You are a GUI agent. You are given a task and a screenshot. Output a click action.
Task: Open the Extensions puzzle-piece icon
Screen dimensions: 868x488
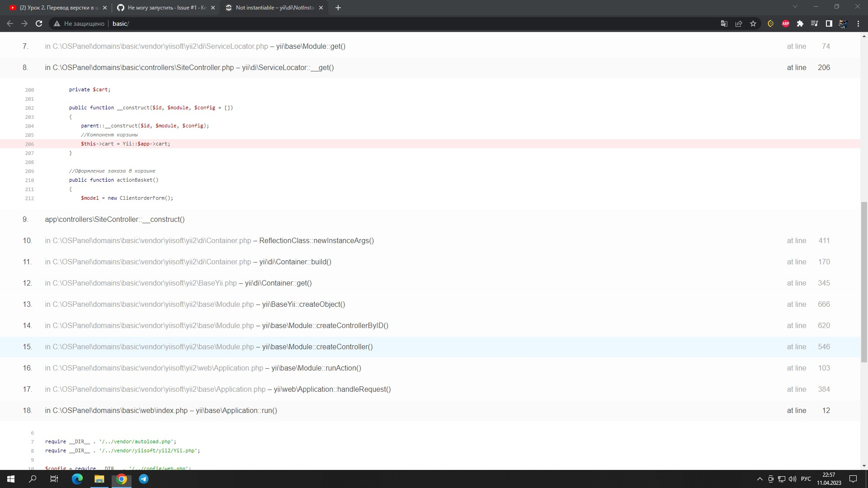(800, 23)
